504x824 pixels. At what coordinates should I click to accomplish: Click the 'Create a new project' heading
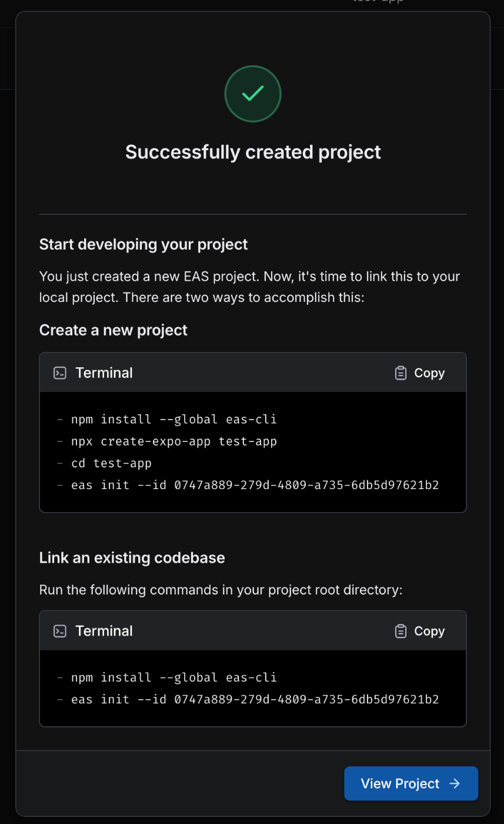[114, 330]
